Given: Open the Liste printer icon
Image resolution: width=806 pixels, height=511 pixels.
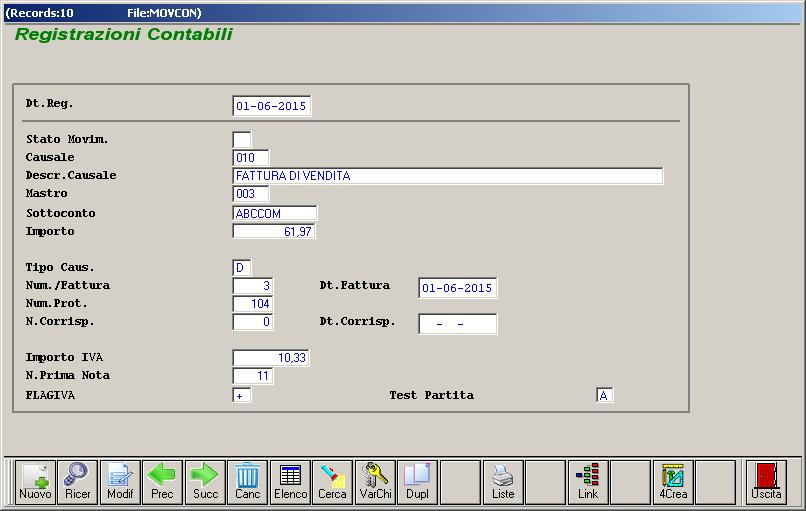Looking at the screenshot, I should pyautogui.click(x=503, y=482).
